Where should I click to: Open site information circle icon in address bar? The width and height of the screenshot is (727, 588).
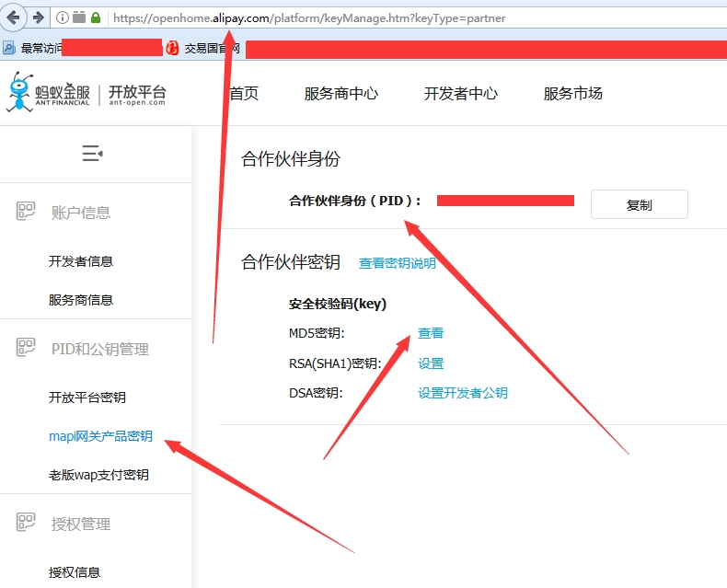point(63,17)
